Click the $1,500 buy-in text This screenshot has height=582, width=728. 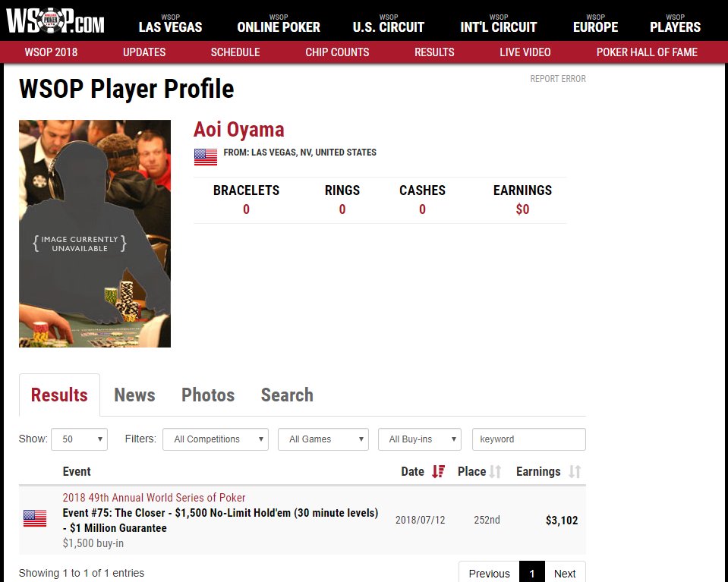(93, 543)
